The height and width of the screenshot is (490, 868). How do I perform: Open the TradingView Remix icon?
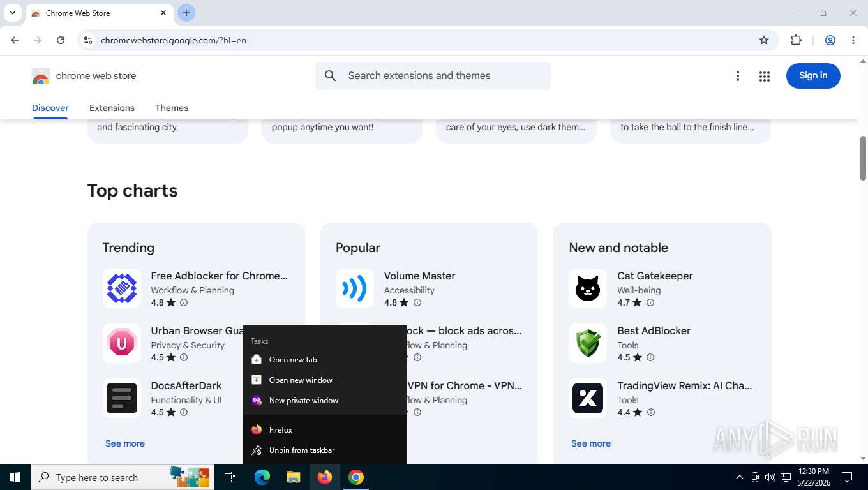tap(588, 398)
